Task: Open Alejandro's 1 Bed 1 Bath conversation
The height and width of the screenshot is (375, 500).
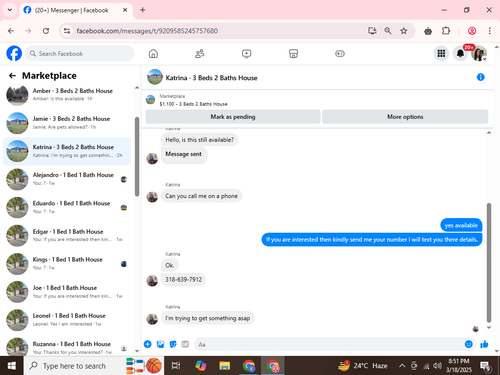Action: point(67,179)
